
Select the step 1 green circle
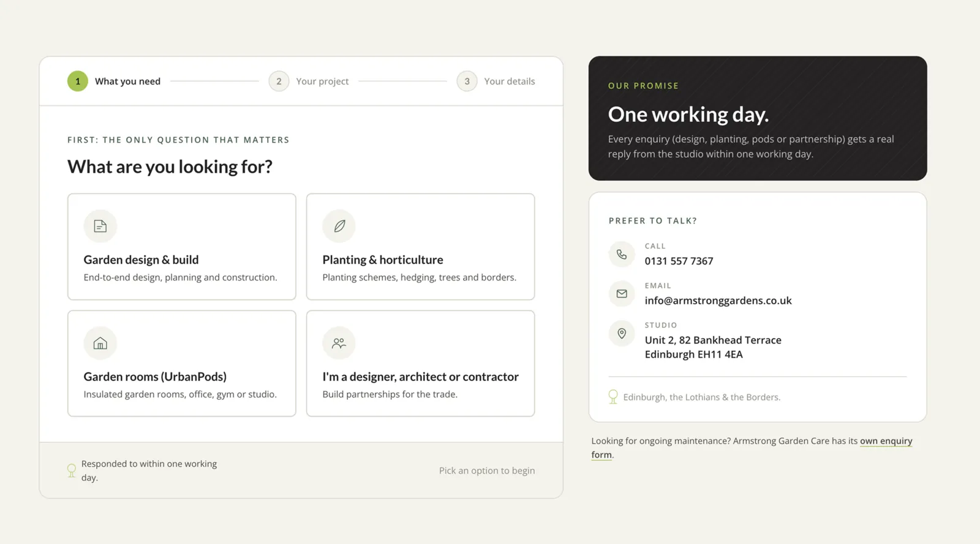click(78, 81)
